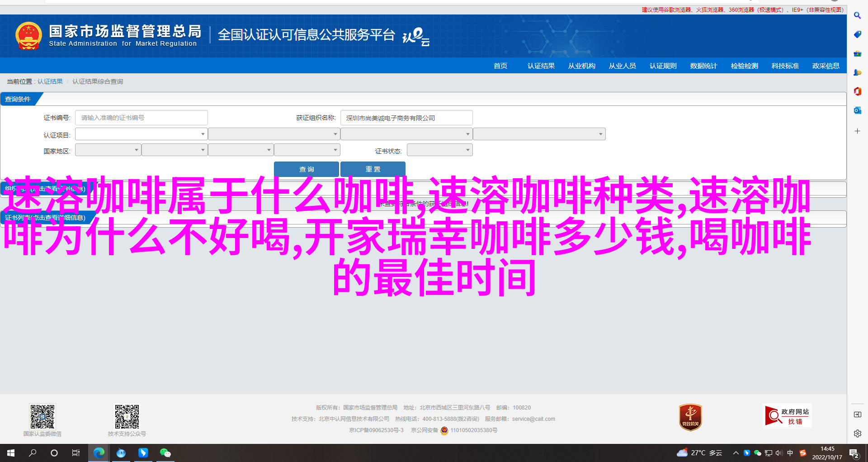Screen dimensions: 868x462
Task: Switch to Microsoft Edge on taskbar
Action: coord(99,453)
